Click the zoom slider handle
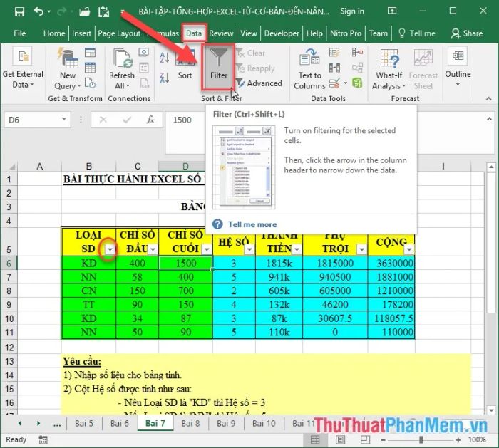This screenshot has width=499, height=448. [x=421, y=440]
